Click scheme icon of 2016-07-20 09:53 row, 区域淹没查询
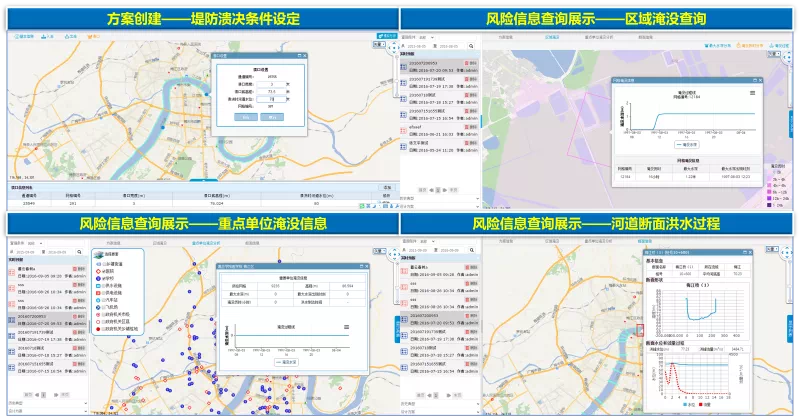Viewport: 800px width, 416px height. (404, 66)
